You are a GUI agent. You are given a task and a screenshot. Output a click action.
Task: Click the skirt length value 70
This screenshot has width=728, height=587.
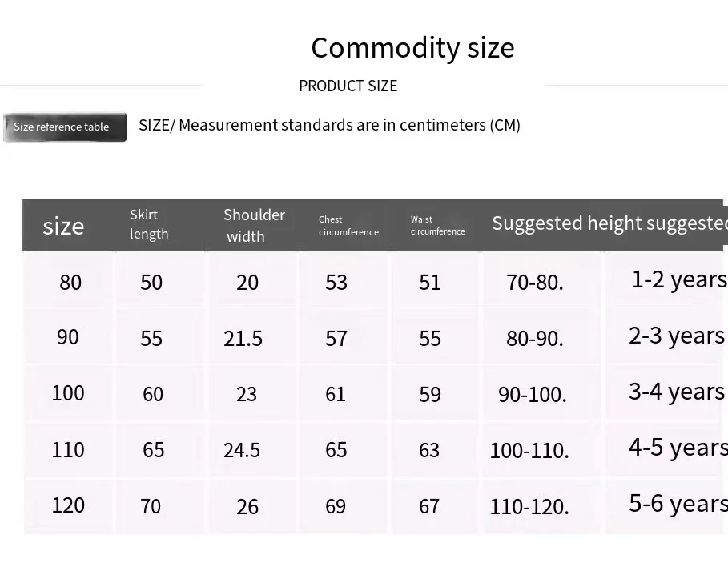(151, 506)
